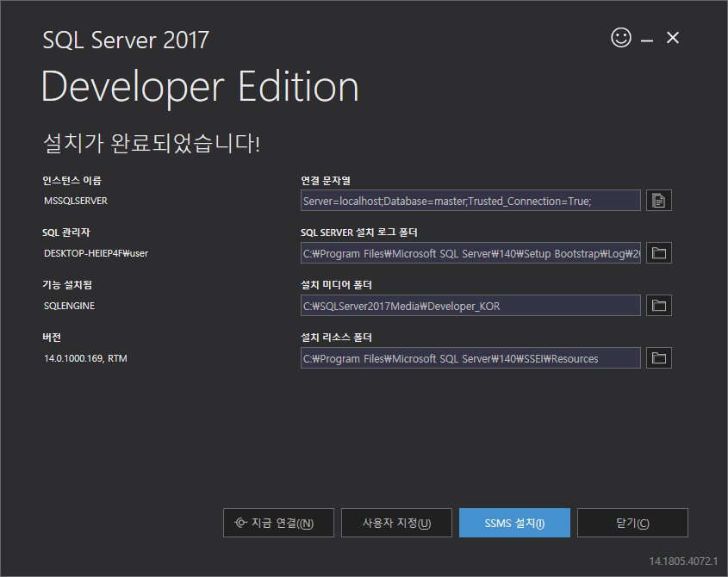The height and width of the screenshot is (577, 728).
Task: Click the Developer Edition title
Action: pos(200,88)
